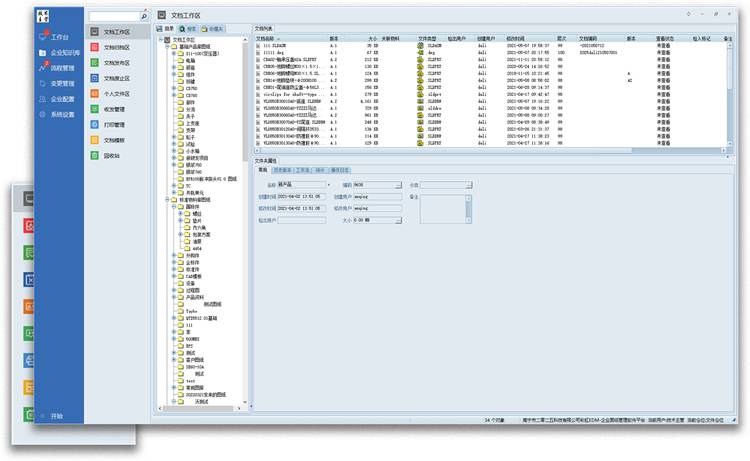Open 工作台 in the blue sidebar

coord(59,36)
